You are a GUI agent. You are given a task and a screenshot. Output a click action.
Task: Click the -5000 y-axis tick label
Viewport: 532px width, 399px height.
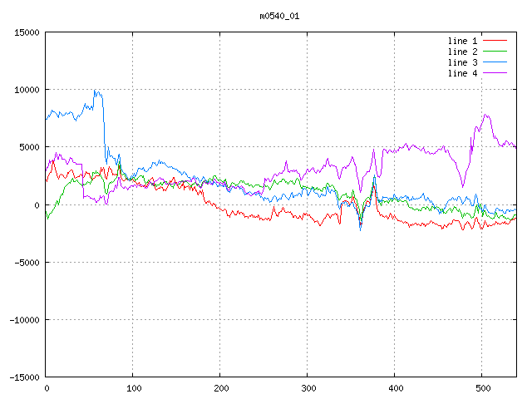pos(27,262)
